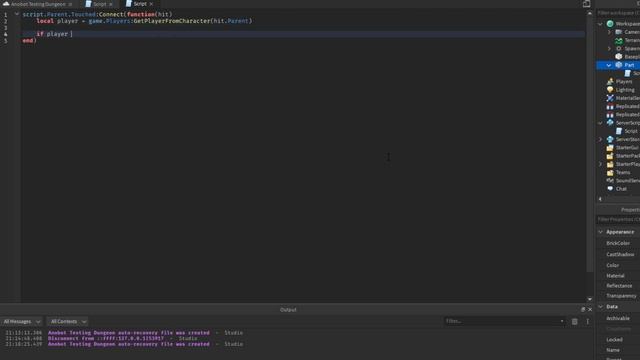
Task: Click the ServerScriptService icon
Action: click(610, 122)
